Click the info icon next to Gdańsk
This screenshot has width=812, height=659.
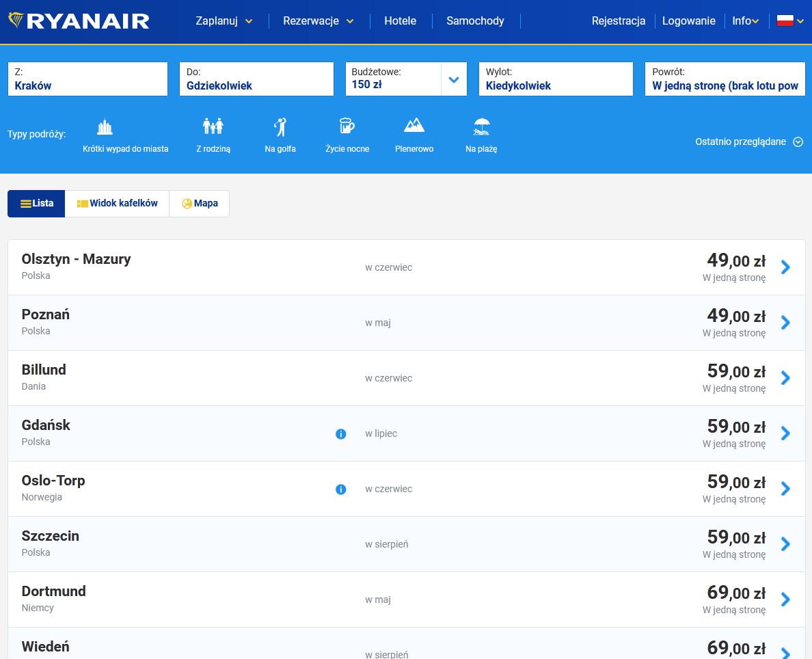click(x=341, y=434)
